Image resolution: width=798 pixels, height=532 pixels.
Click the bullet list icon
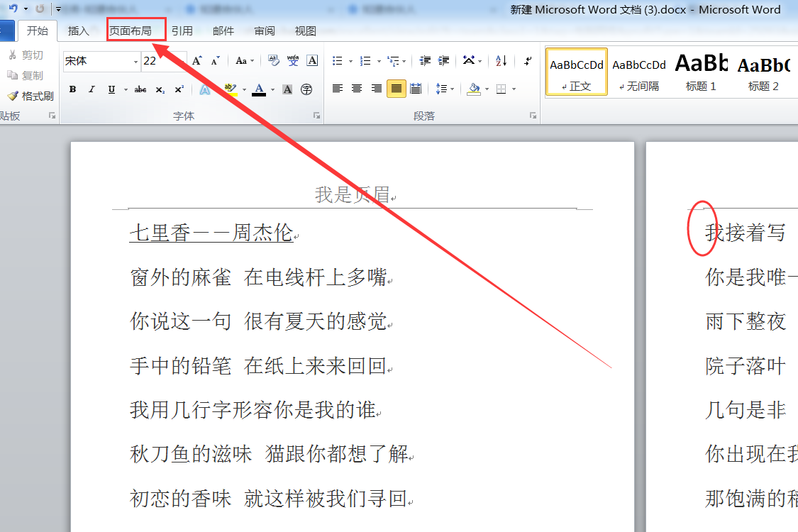[x=337, y=61]
